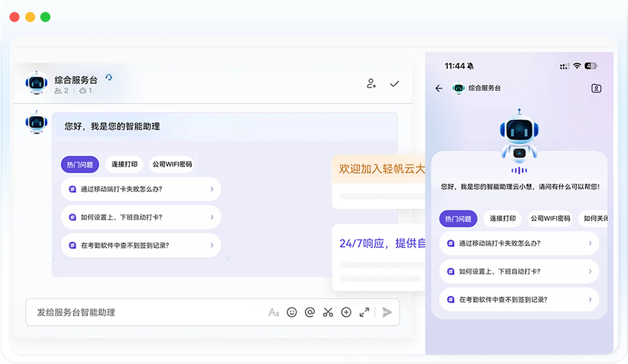Toggle the Aa text formatting icon

click(x=273, y=312)
